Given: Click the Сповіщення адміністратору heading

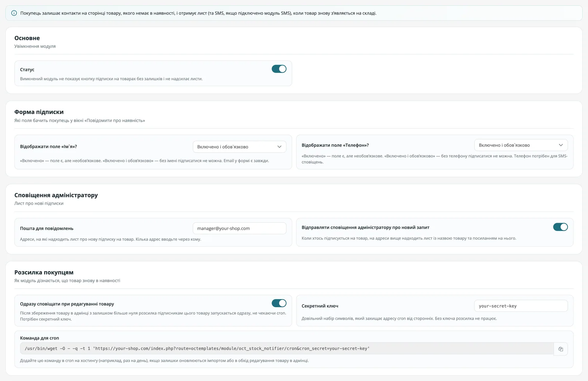Looking at the screenshot, I should point(56,195).
